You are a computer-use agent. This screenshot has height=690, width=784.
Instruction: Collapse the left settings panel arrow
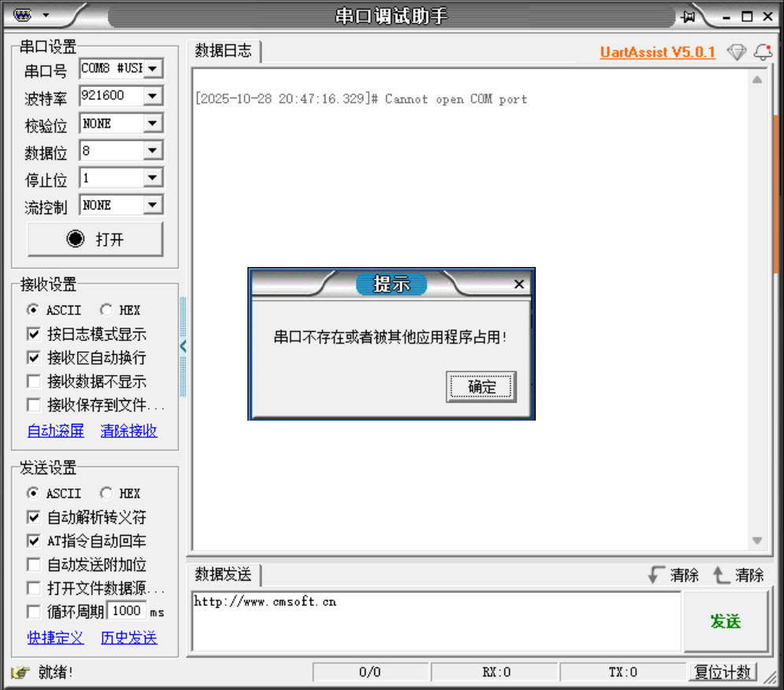point(183,346)
